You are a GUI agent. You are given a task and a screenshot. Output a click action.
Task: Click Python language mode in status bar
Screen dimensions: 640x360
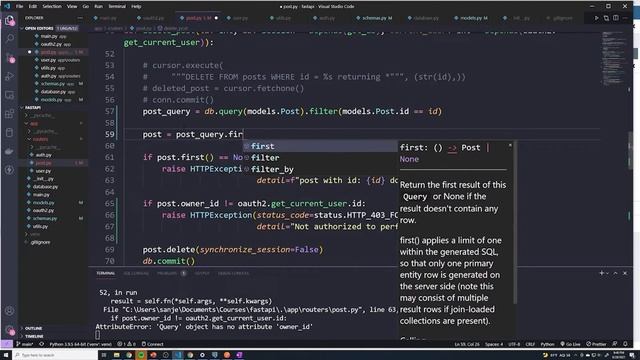(547, 344)
